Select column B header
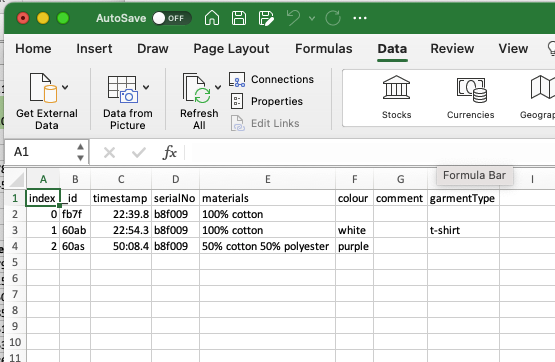 pos(75,179)
